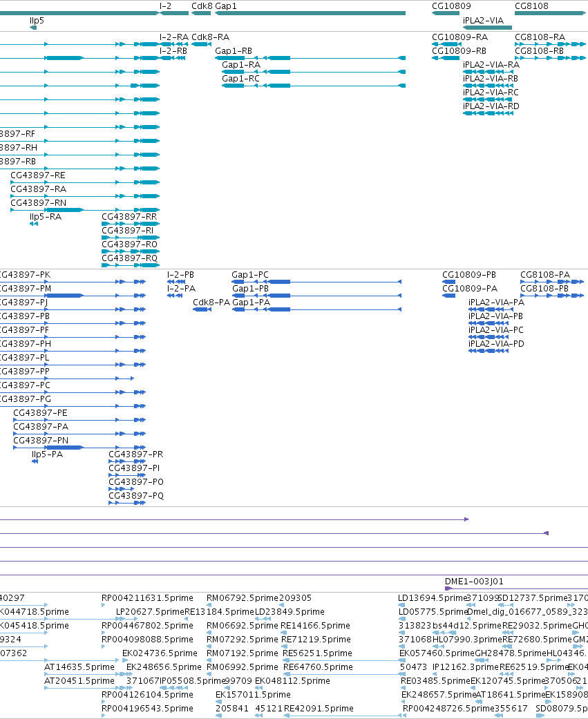Open the CG8108-RA transcript label
The height and width of the screenshot is (719, 588).
pos(540,37)
